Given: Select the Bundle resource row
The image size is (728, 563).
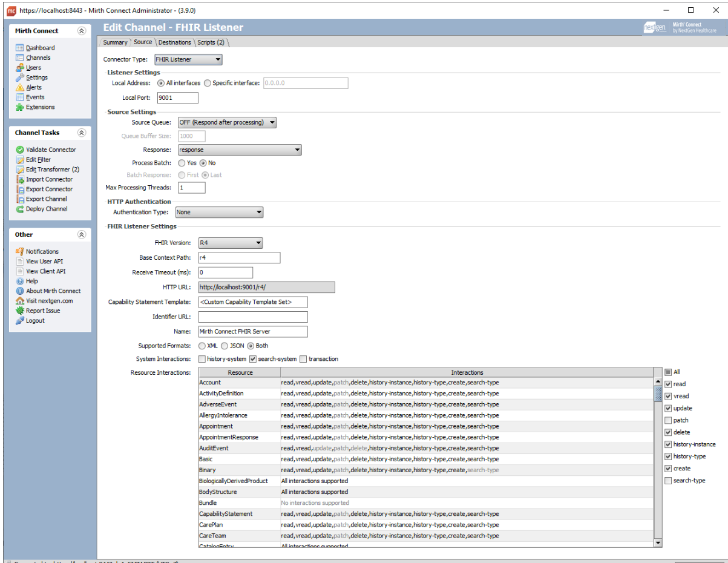Looking at the screenshot, I should [426, 502].
